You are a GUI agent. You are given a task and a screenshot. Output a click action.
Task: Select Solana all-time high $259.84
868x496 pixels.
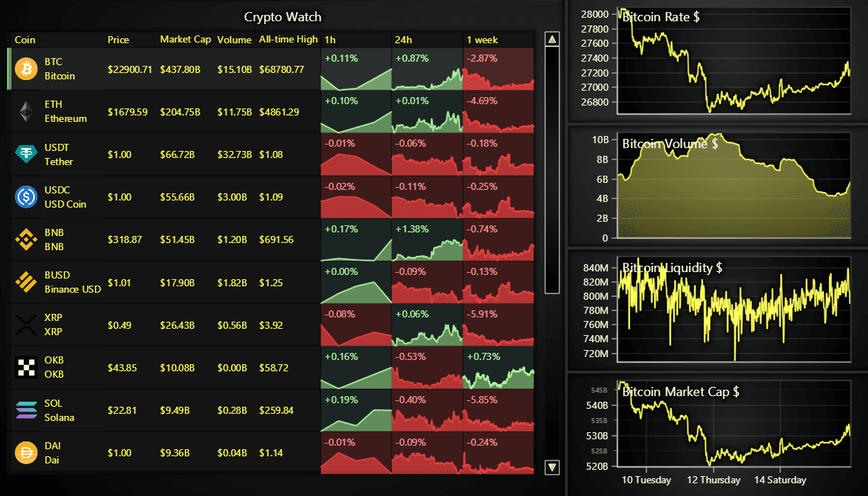276,410
